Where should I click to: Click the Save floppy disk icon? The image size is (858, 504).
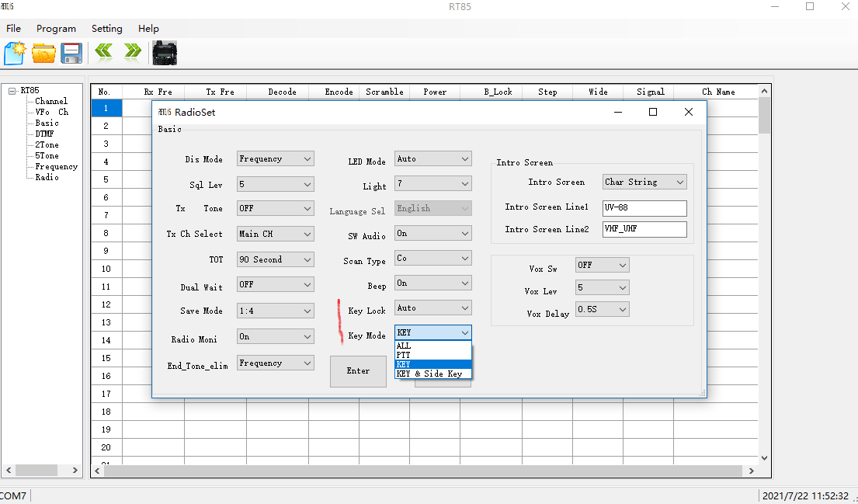(71, 53)
